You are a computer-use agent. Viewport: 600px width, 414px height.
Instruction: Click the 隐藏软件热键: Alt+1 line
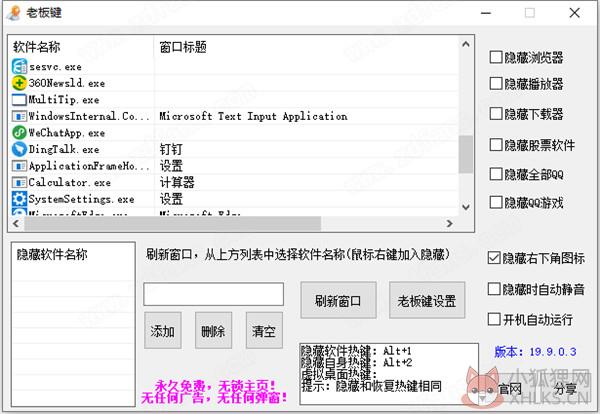coord(356,351)
